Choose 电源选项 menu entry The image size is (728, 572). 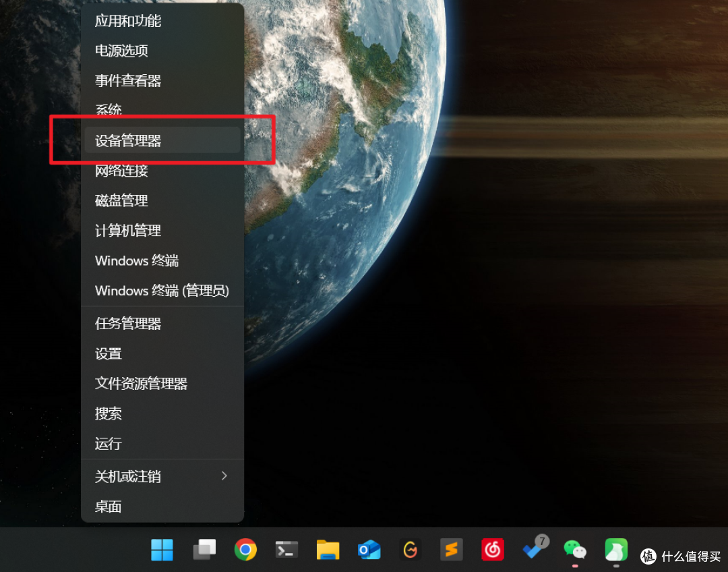pos(162,51)
